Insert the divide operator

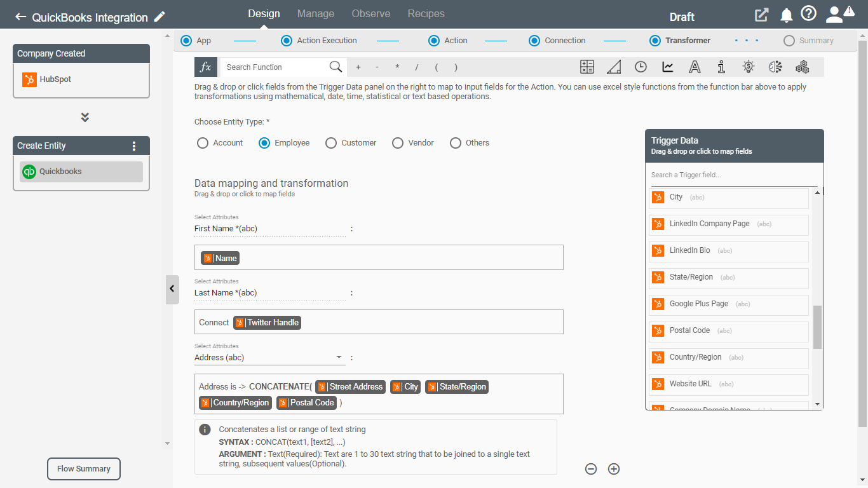coord(417,67)
